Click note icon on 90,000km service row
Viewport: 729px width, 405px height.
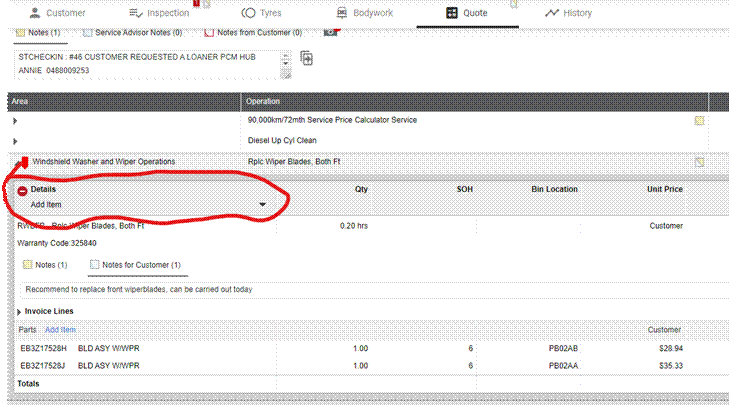coord(699,121)
